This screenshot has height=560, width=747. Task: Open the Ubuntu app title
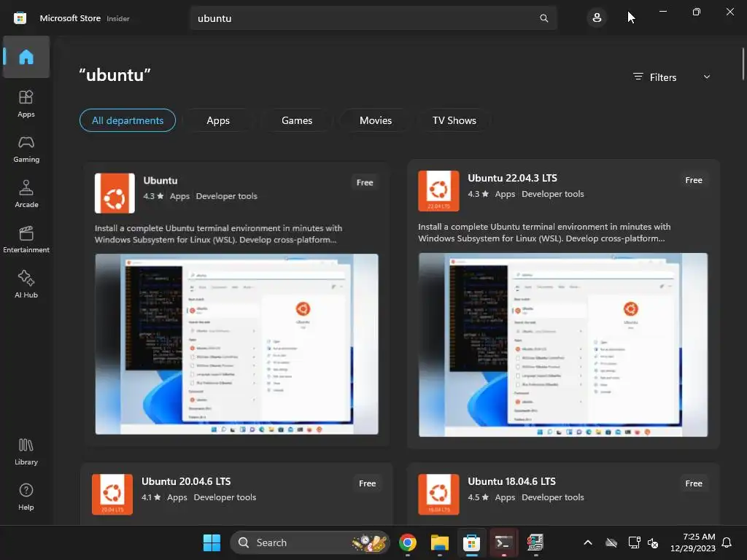click(160, 181)
